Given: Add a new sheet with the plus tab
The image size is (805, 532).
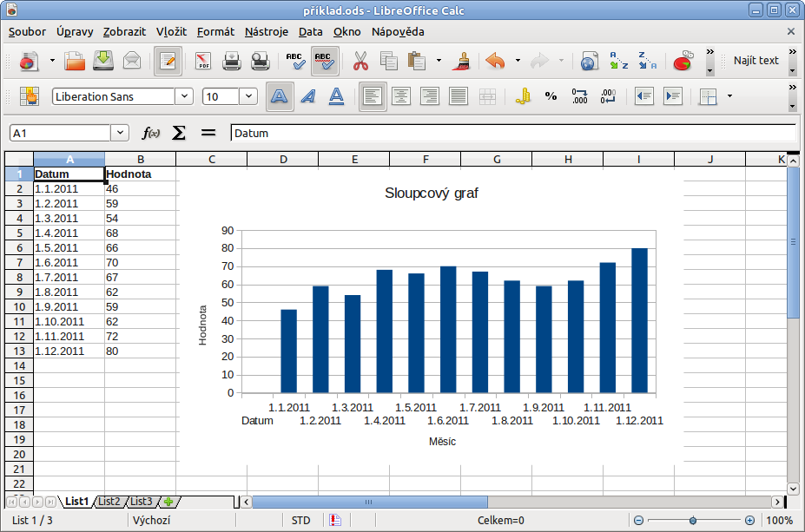Looking at the screenshot, I should (x=168, y=502).
